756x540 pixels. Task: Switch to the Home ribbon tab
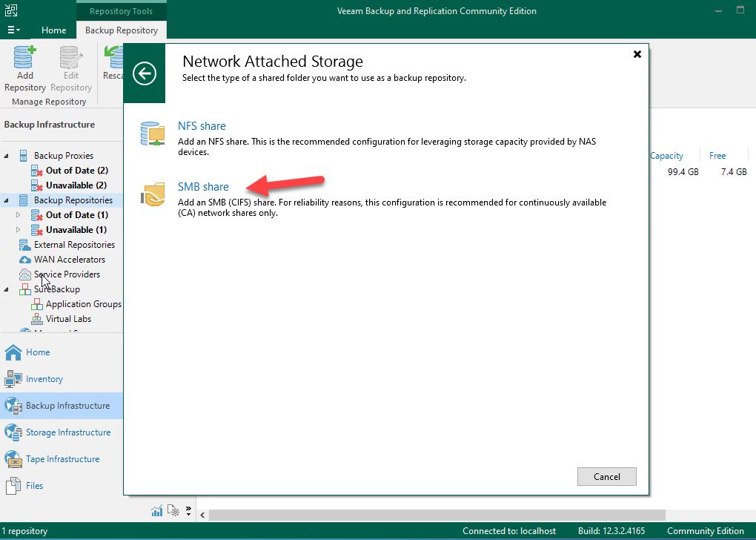pyautogui.click(x=53, y=30)
